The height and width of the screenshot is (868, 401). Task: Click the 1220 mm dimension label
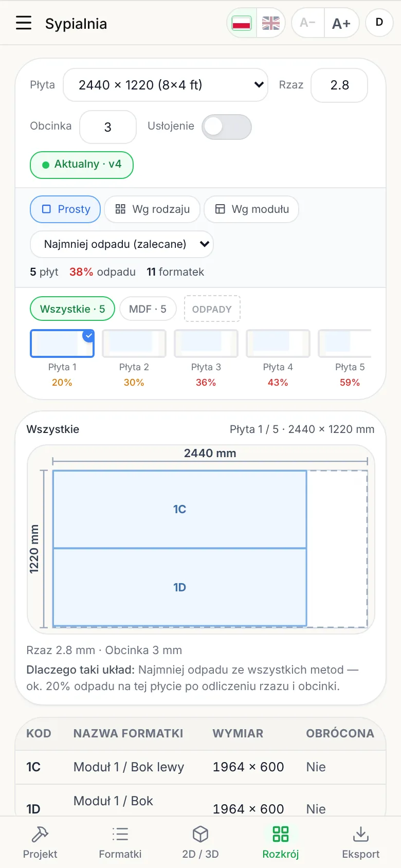34,549
